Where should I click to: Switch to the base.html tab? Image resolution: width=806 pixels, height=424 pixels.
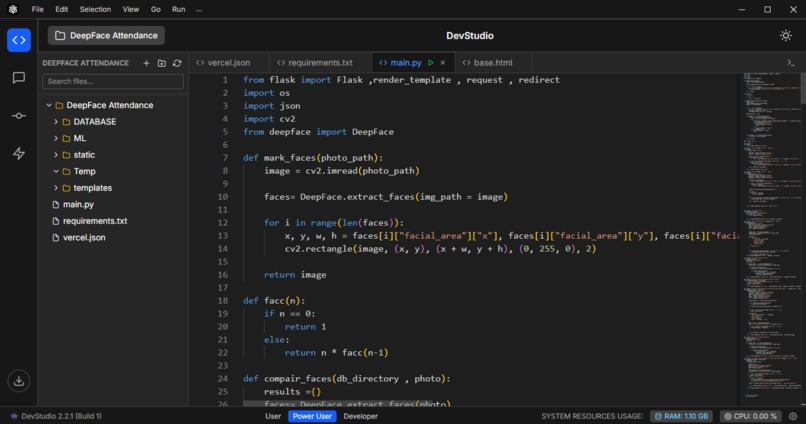(492, 63)
